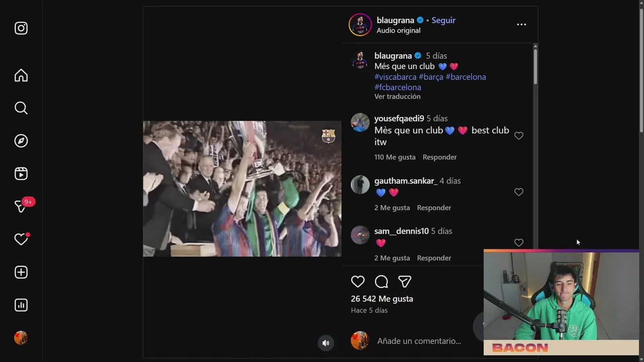Open the #viscabarca hashtag
Image resolution: width=644 pixels, height=362 pixels.
coord(395,77)
